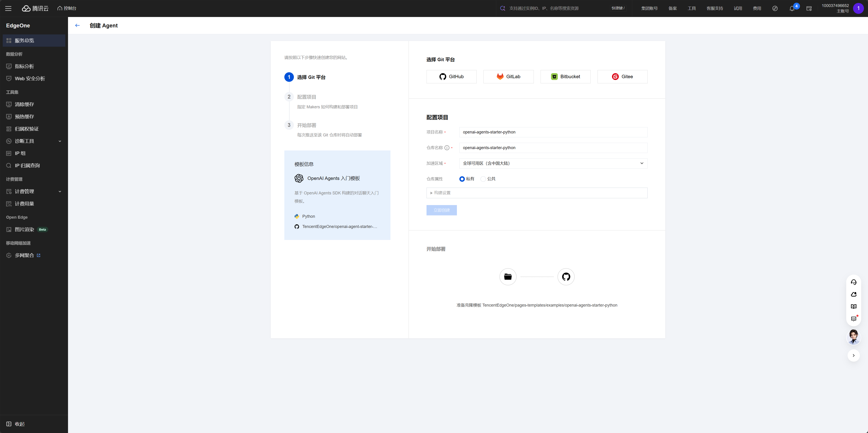Click the OpenAI logo in template info
868x433 pixels.
(299, 179)
